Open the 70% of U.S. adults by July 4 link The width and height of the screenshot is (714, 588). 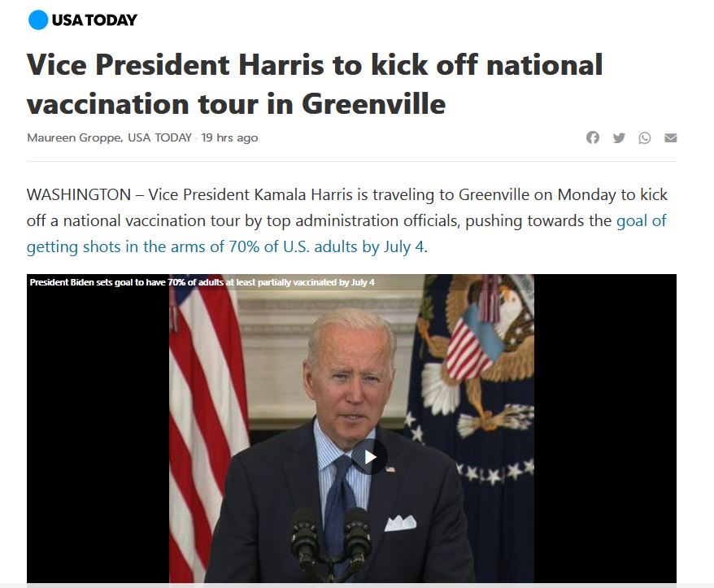point(346,233)
